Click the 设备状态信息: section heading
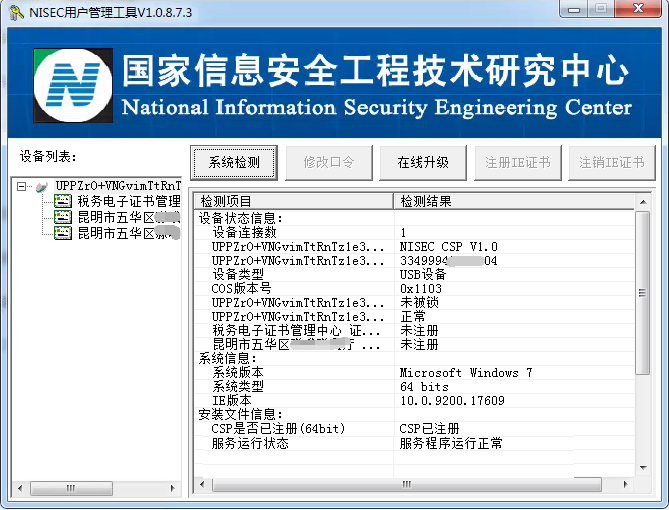Image resolution: width=669 pixels, height=510 pixels. (241, 219)
